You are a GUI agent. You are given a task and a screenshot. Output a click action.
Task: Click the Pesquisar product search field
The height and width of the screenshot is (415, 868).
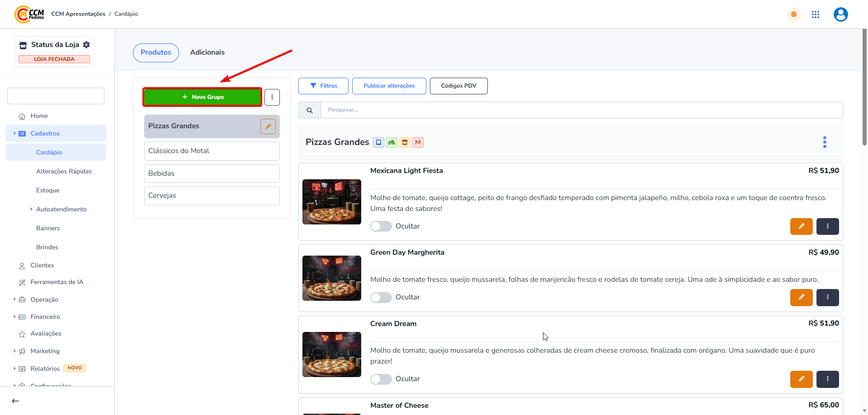click(x=581, y=110)
